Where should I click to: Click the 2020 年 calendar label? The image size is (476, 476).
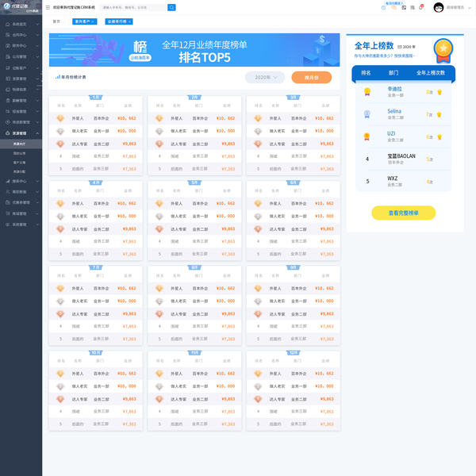pyautogui.click(x=406, y=47)
